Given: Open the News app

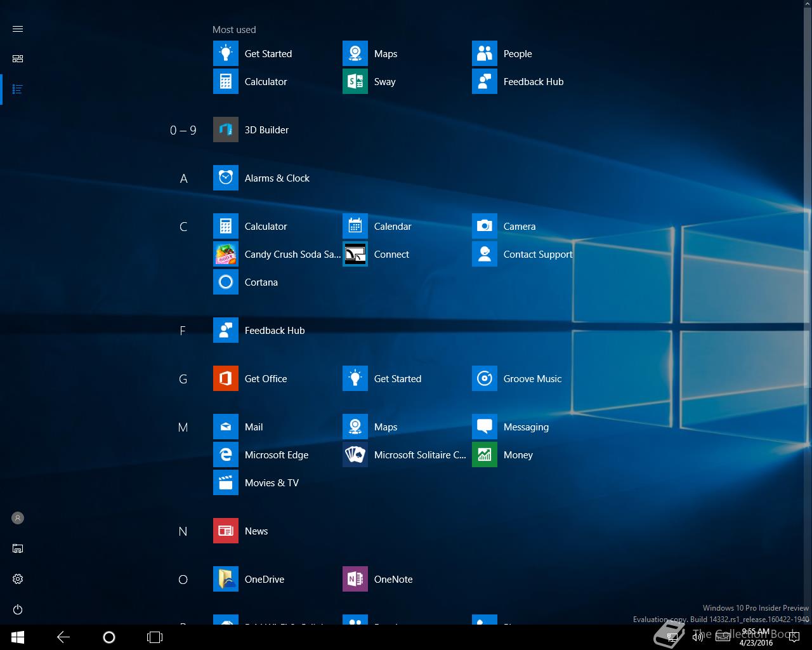Looking at the screenshot, I should tap(277, 531).
